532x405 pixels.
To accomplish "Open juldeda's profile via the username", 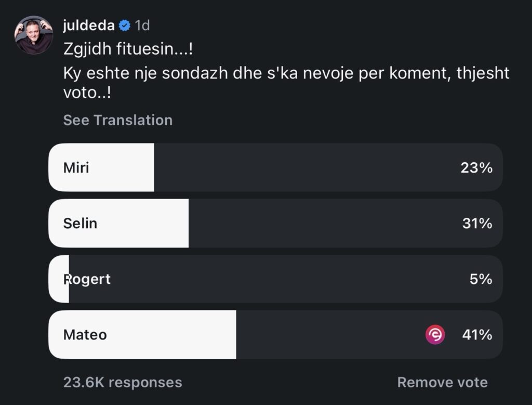I will (89, 24).
